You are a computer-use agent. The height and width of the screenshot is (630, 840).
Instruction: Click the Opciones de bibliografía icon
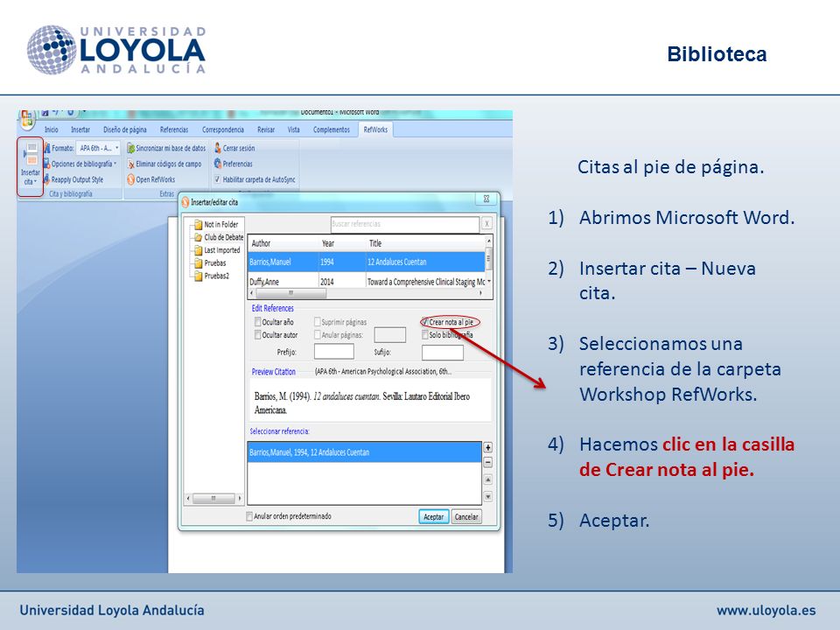46,164
